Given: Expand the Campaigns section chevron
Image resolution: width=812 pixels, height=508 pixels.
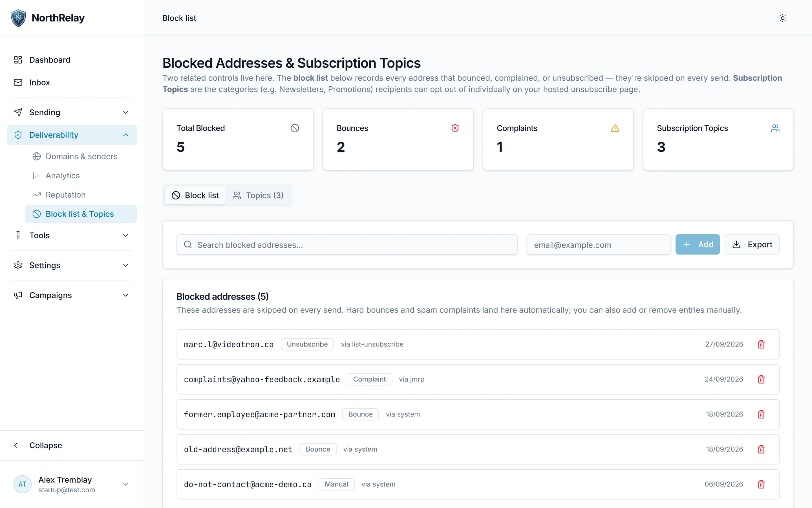Looking at the screenshot, I should (126, 295).
